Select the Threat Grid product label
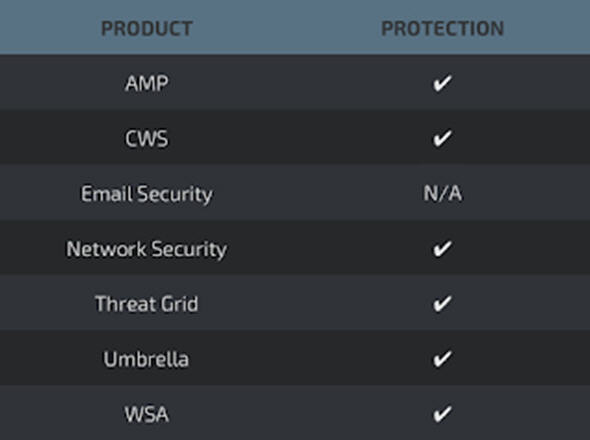 pos(146,304)
